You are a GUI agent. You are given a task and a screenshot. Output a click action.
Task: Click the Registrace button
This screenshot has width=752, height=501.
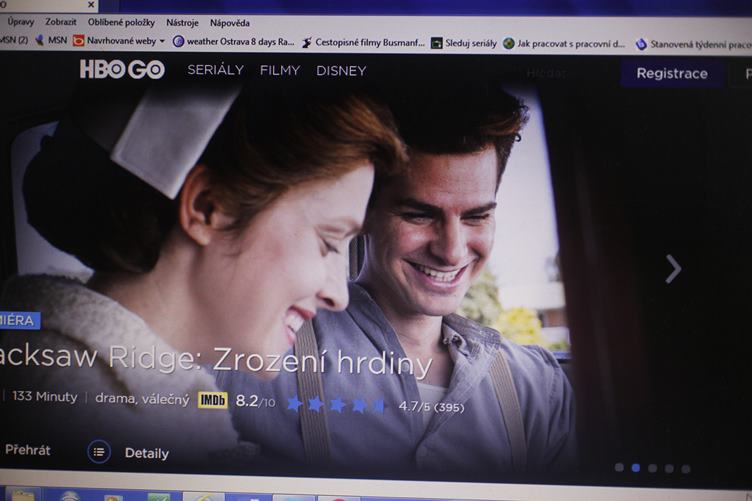tap(672, 73)
